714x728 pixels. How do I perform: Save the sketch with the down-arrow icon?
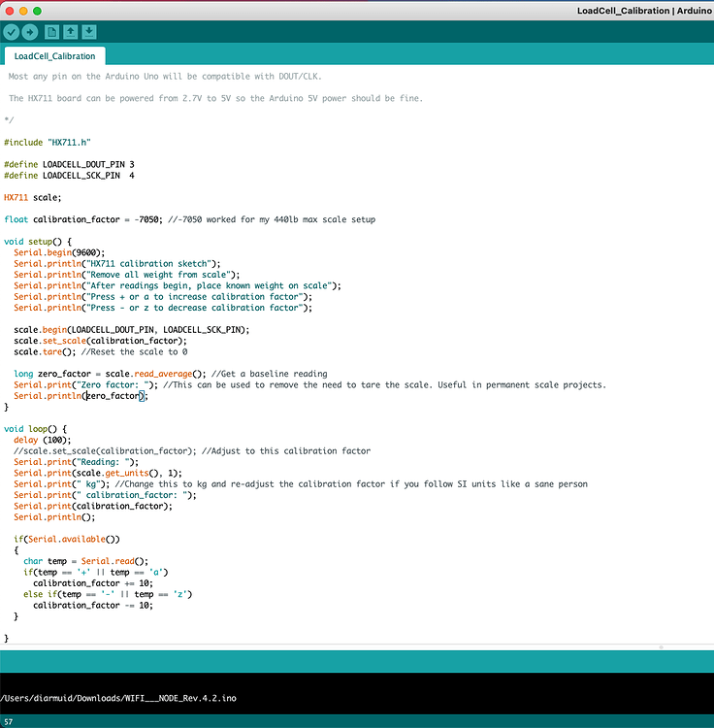pos(89,32)
